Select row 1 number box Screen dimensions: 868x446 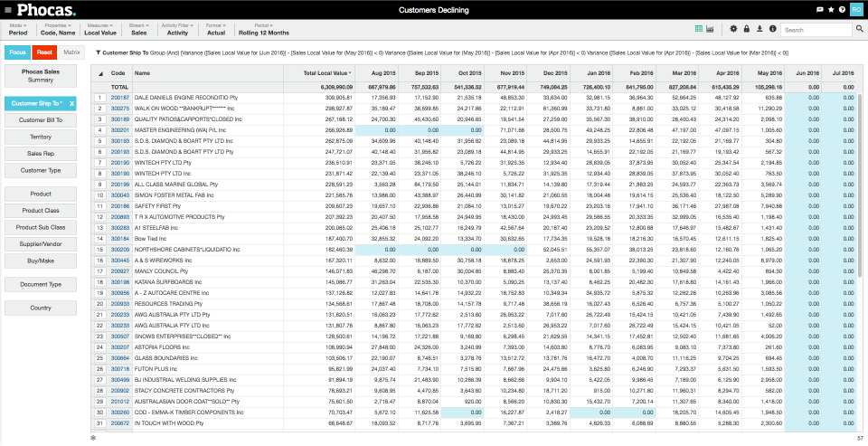pos(99,98)
